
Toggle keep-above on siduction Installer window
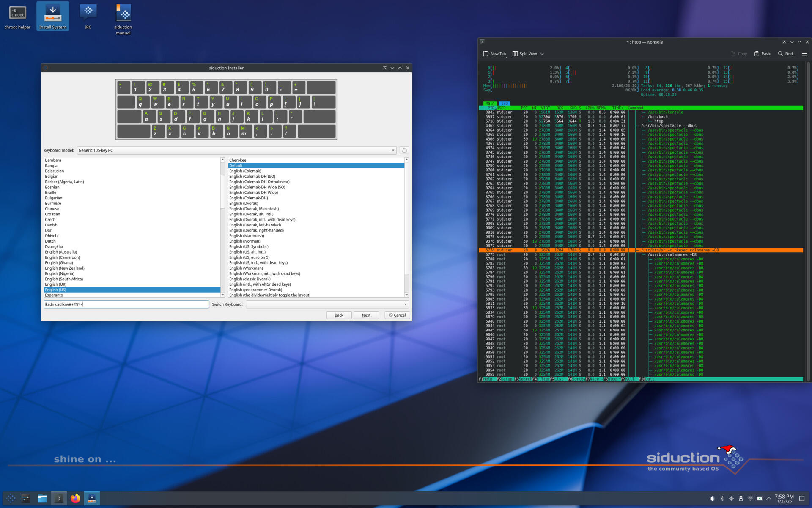[384, 68]
